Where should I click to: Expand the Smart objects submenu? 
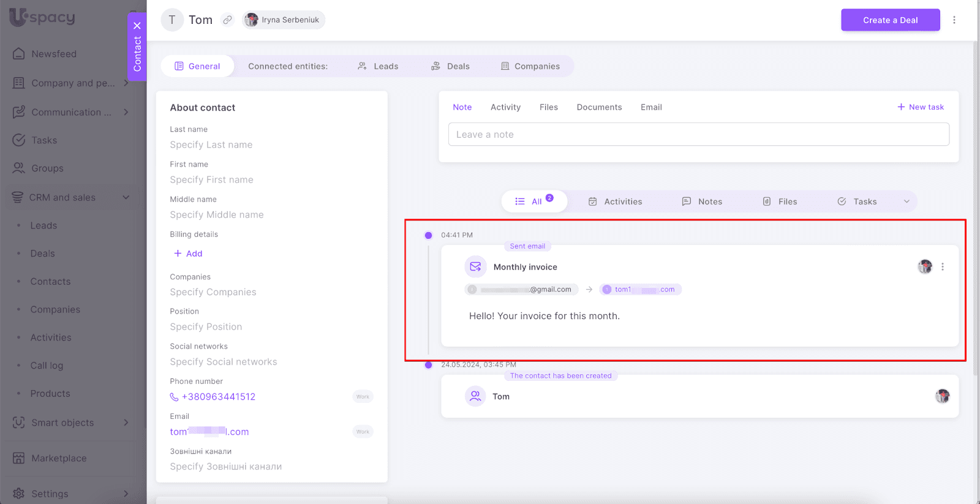click(126, 423)
